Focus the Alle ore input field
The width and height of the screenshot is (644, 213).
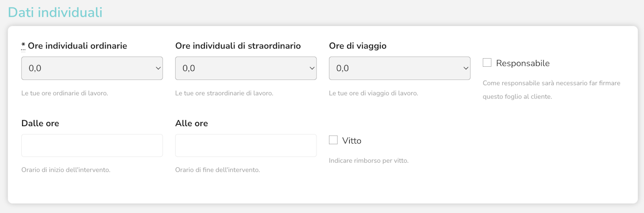coord(246,145)
